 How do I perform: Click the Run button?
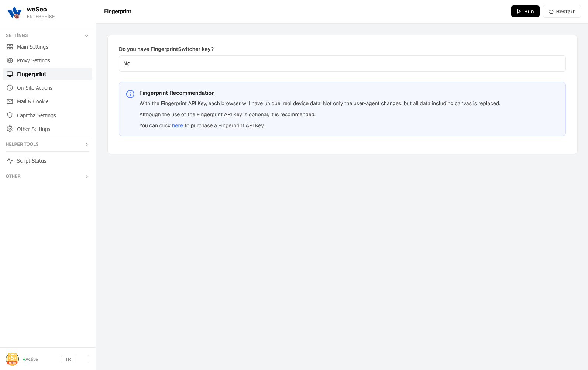(x=525, y=11)
